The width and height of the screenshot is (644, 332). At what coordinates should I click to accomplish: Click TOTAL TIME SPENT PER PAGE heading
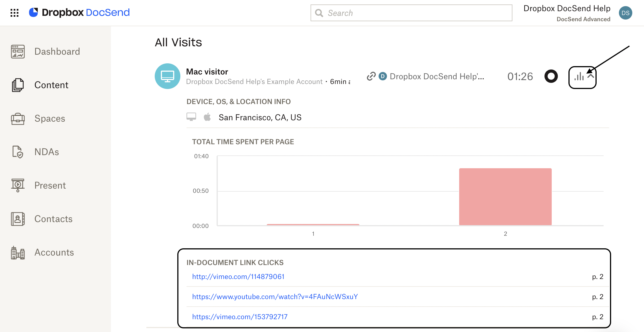243,142
